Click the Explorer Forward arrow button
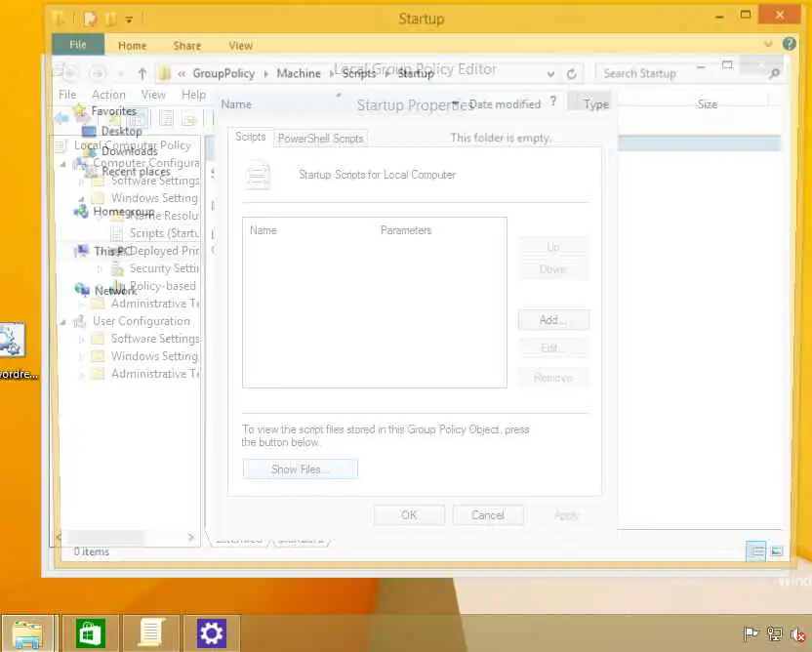Image resolution: width=812 pixels, height=652 pixels. (x=98, y=73)
